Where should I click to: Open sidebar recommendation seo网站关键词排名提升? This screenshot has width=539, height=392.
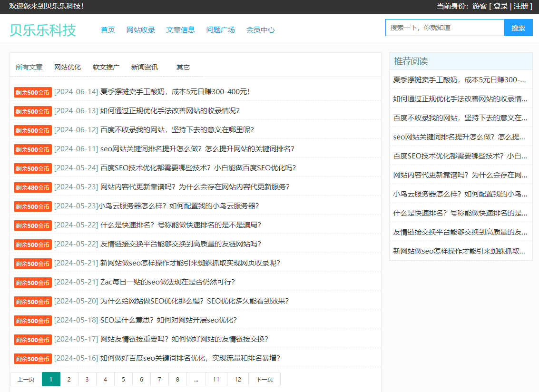(460, 137)
